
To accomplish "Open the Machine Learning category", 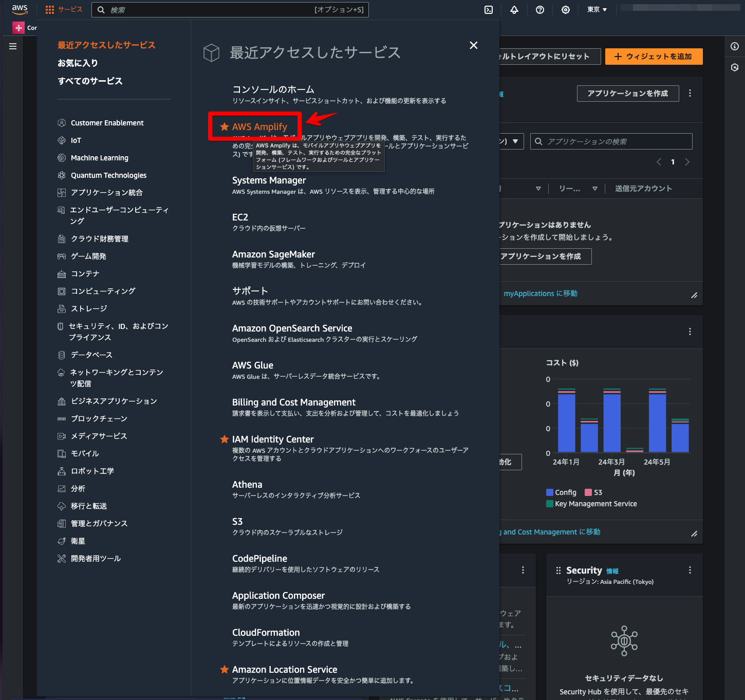I will coord(100,158).
